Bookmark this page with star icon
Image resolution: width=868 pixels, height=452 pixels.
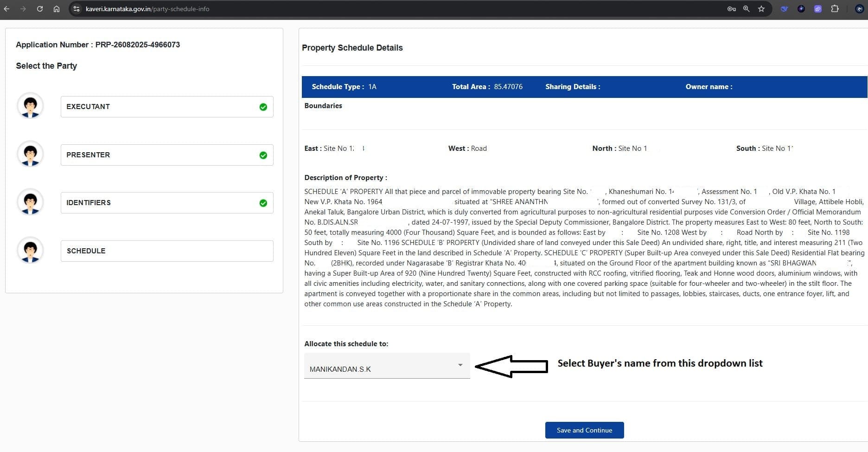[761, 9]
